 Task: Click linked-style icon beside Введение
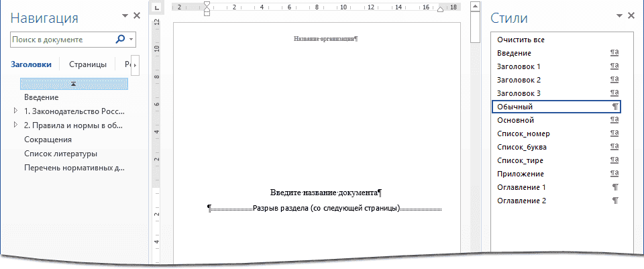pos(614,53)
